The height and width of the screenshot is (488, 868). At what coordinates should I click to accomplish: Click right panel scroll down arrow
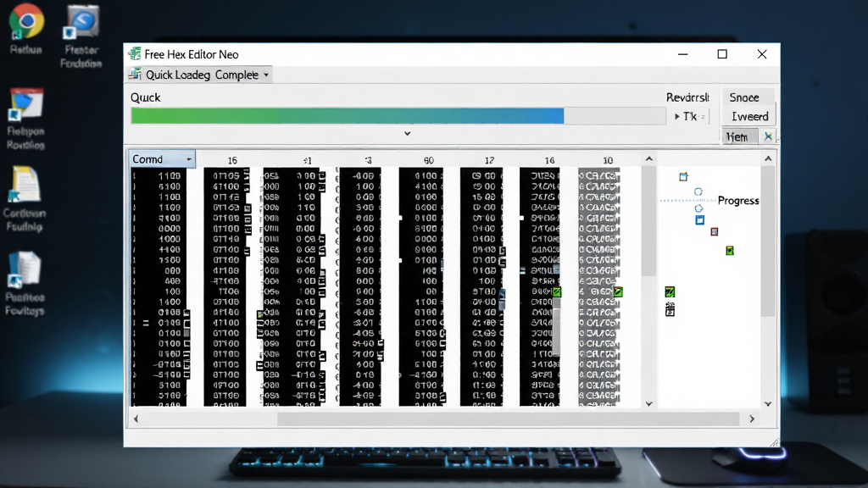point(768,404)
